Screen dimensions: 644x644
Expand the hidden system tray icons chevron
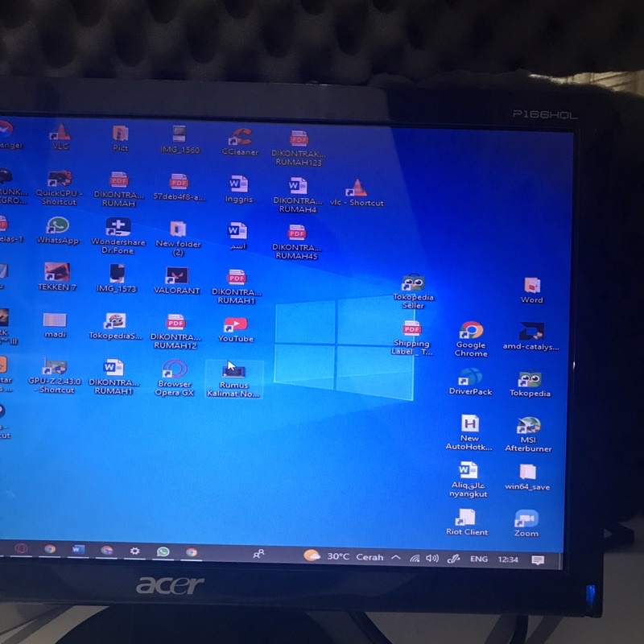tap(396, 557)
